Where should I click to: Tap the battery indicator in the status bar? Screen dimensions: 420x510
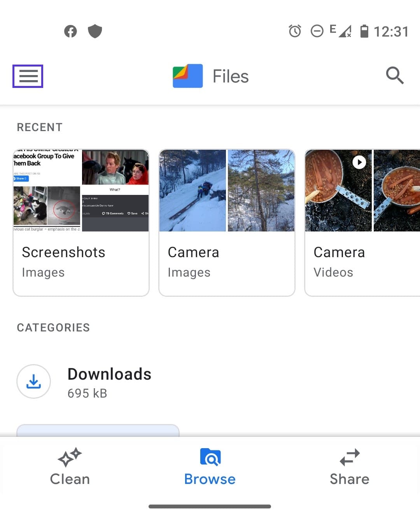coord(364,31)
